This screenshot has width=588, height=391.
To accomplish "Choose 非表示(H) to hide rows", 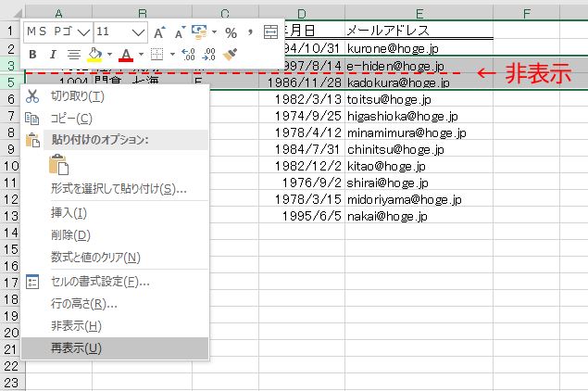I will point(115,326).
